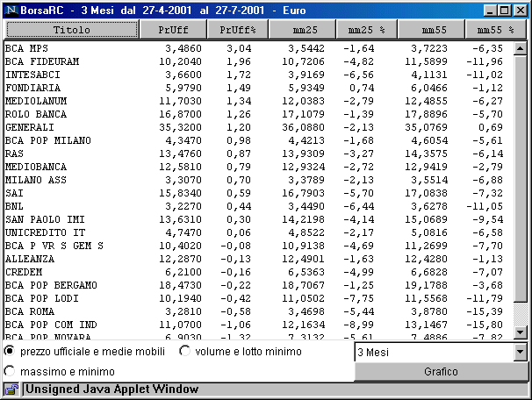Select 'volume e lotto minimo' radio button
532x400 pixels.
point(184,351)
